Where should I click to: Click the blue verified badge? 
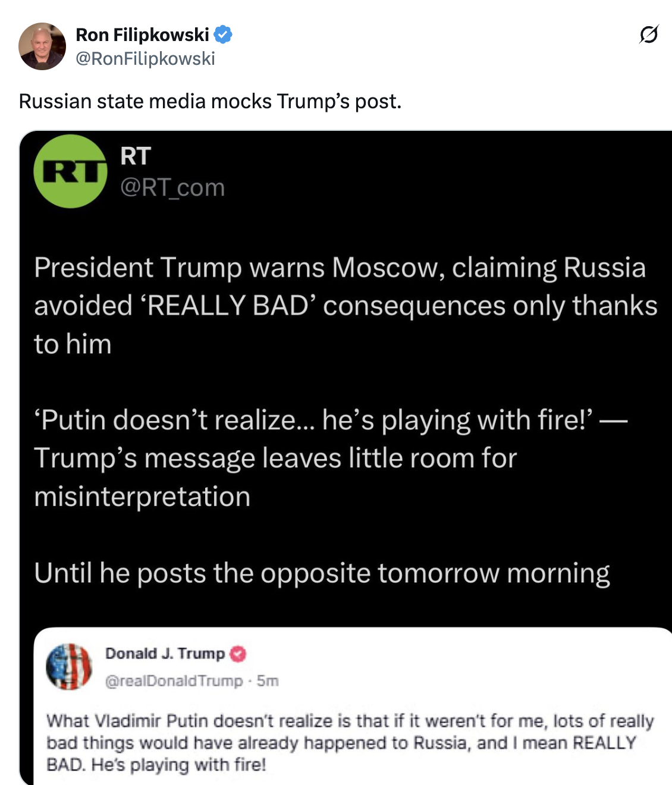(223, 35)
